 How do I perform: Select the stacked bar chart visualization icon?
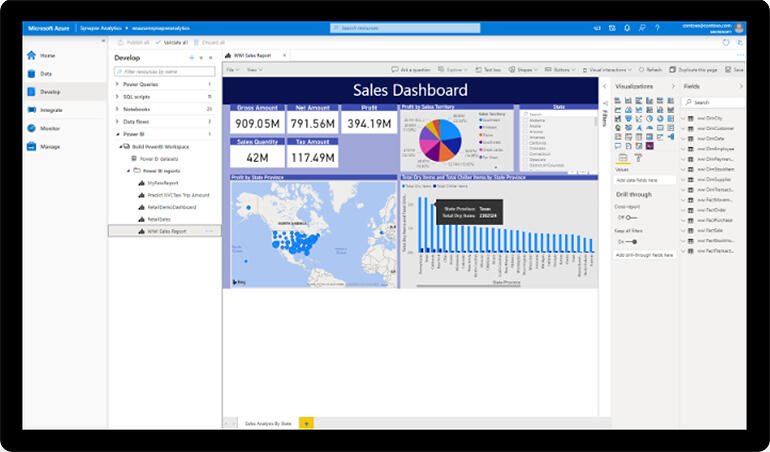(618, 100)
